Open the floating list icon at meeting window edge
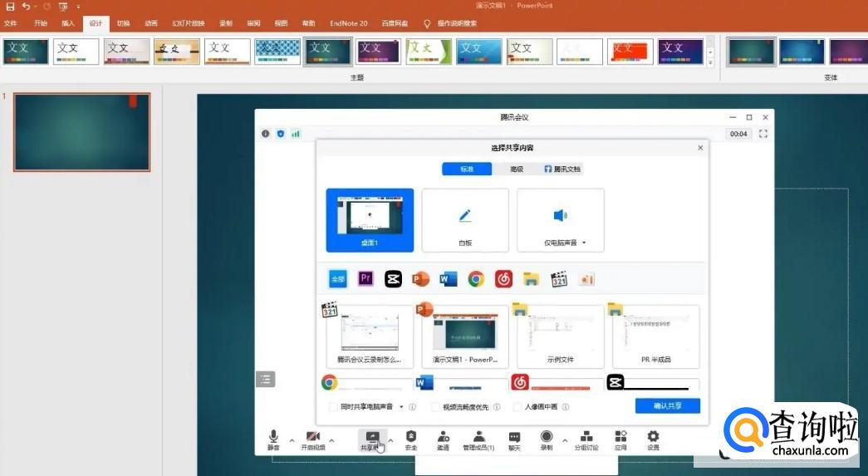The image size is (868, 476). 266,379
